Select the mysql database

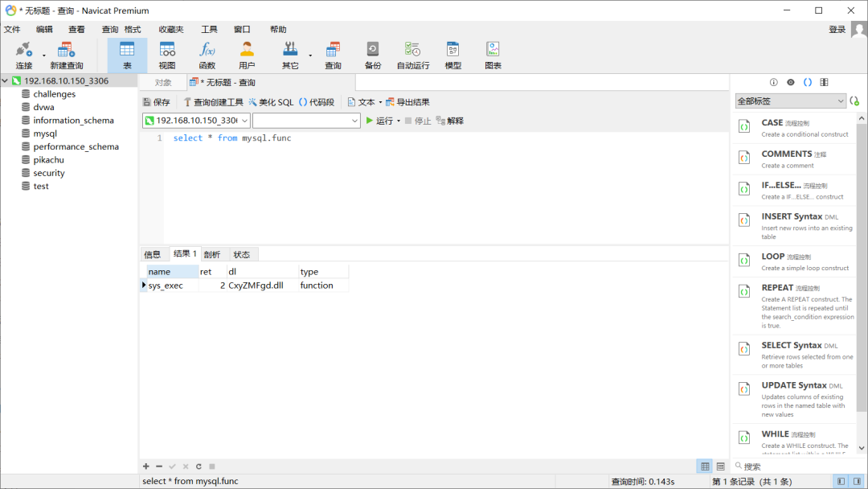click(45, 134)
